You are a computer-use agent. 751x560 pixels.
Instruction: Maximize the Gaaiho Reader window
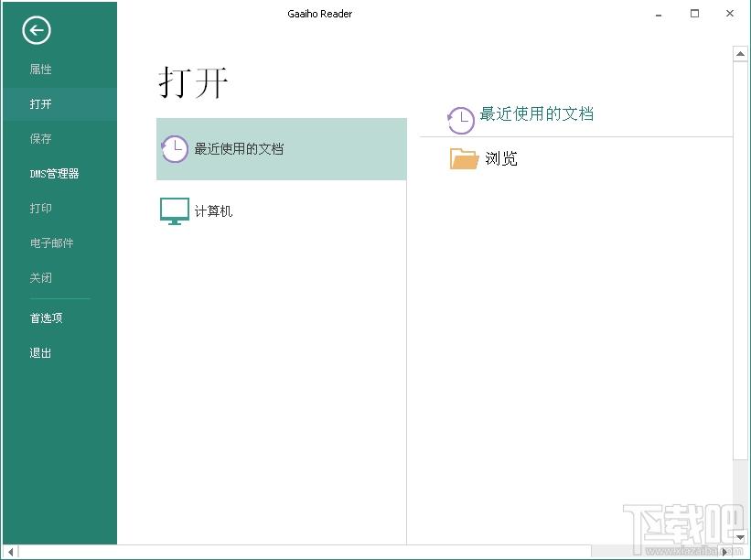point(694,14)
